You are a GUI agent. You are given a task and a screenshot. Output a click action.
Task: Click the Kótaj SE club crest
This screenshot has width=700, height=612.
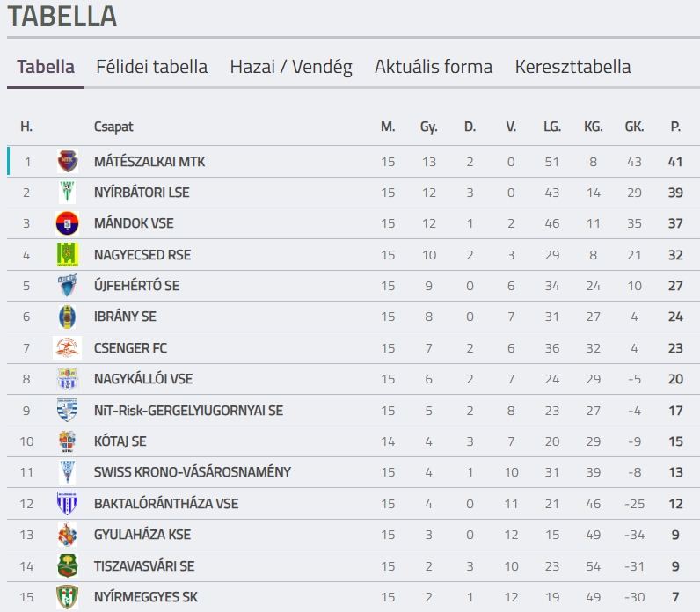click(x=68, y=441)
